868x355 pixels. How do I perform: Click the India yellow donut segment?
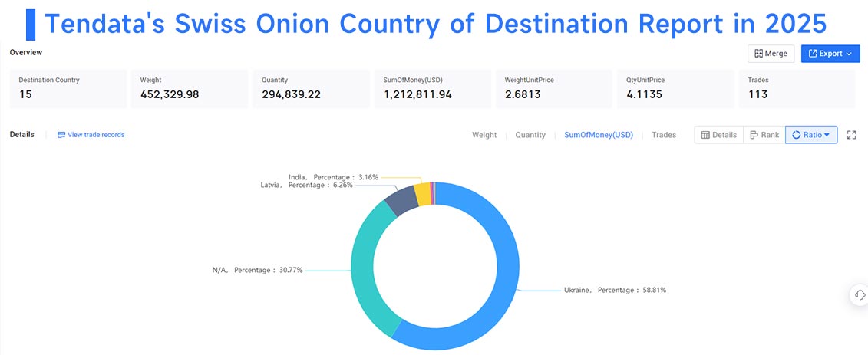click(x=423, y=194)
